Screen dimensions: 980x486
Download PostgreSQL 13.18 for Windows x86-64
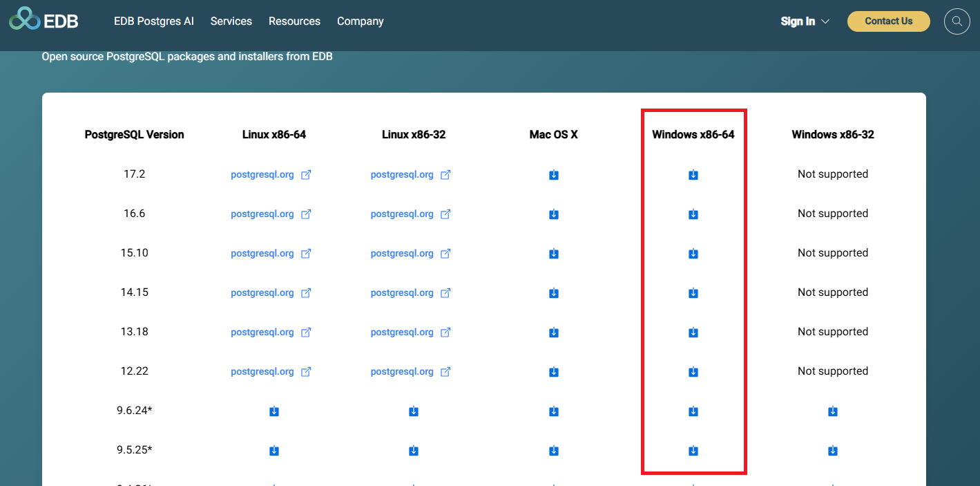(x=693, y=333)
